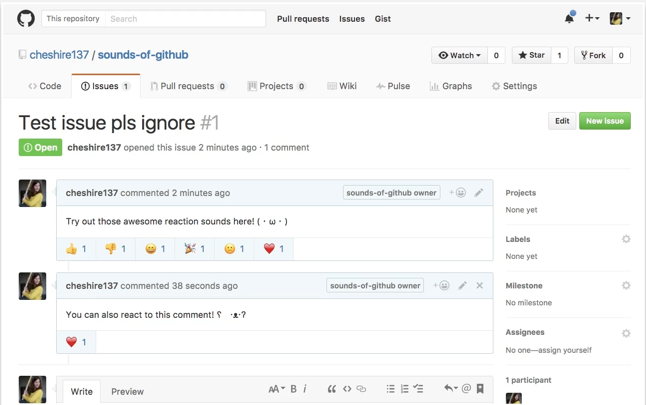646x405 pixels.
Task: Open the stargazers count next to Star
Action: tap(559, 55)
